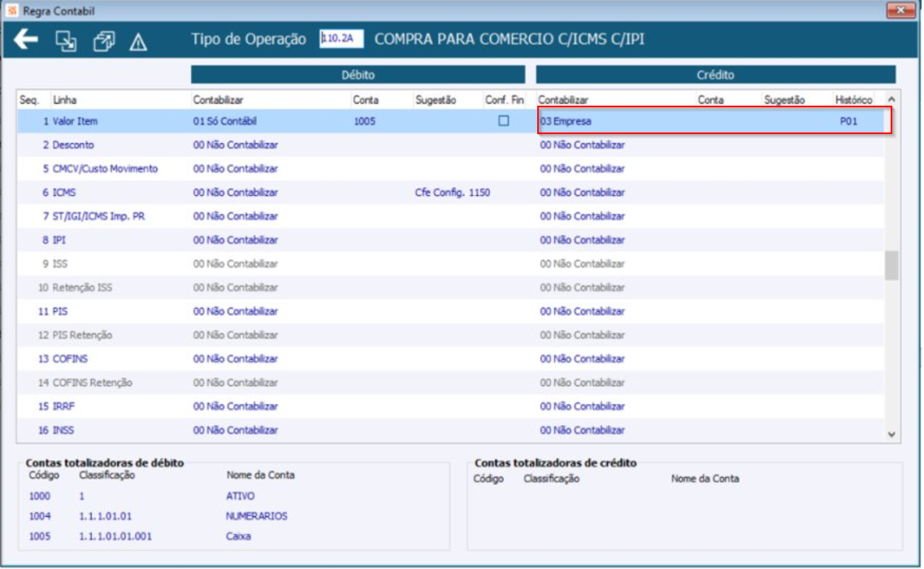The width and height of the screenshot is (924, 569).
Task: Click the Débito header bar
Action: pos(358,75)
